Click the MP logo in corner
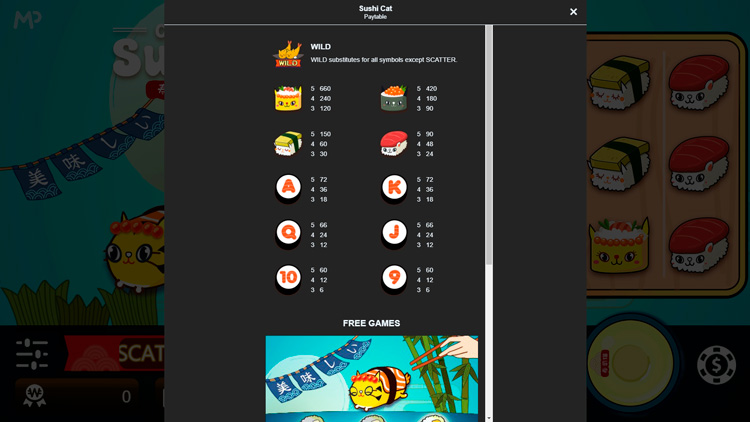The height and width of the screenshot is (422, 750). coord(27,20)
